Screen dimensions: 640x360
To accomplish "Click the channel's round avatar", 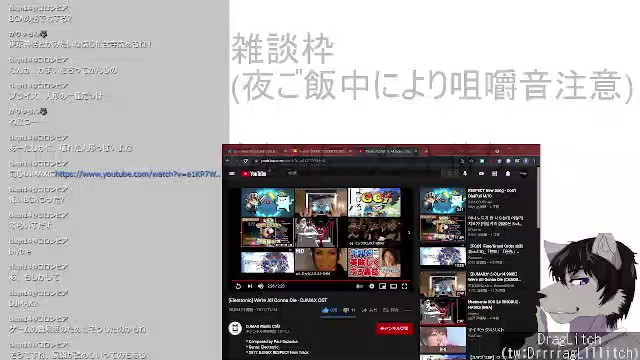I will point(235,328).
